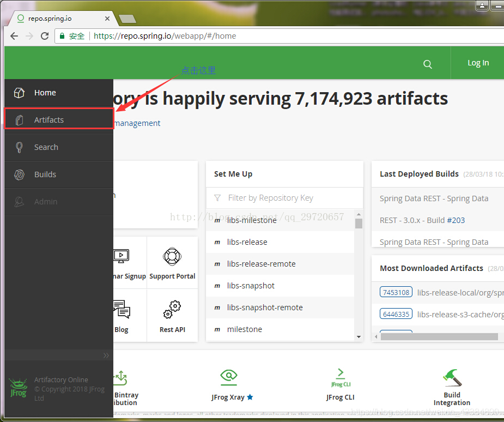Screen dimensions: 504x422
Task: Open Support Portal lifebuoy icon
Action: 172,256
